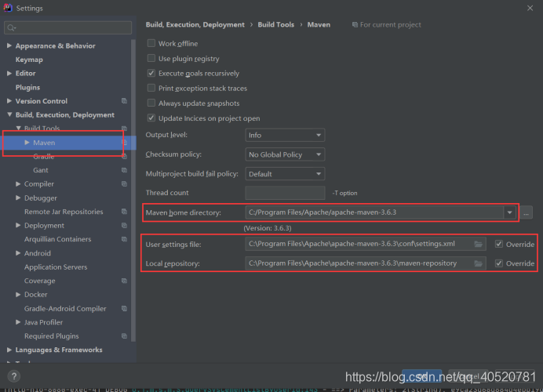Screen dimensions: 543x392
Task: Expand the Version Control section
Action: tap(9, 100)
